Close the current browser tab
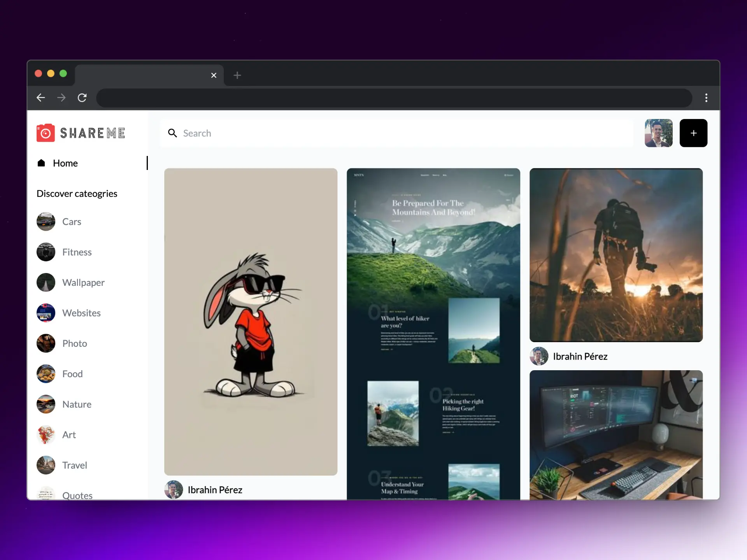This screenshot has height=560, width=747. point(214,75)
